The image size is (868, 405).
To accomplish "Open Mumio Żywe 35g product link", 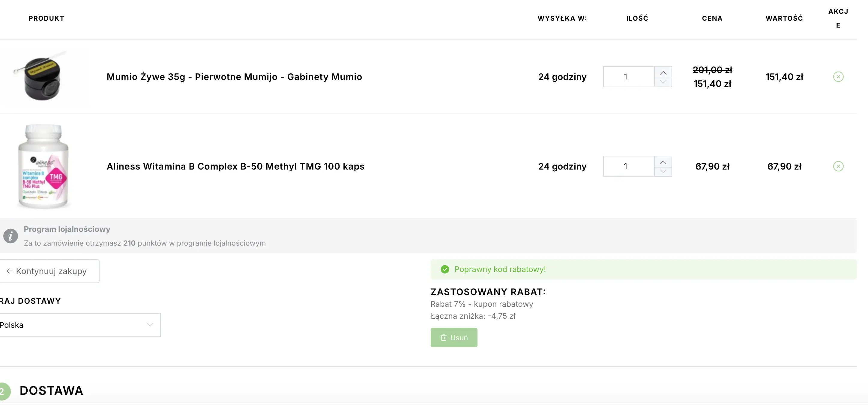I will coord(234,77).
